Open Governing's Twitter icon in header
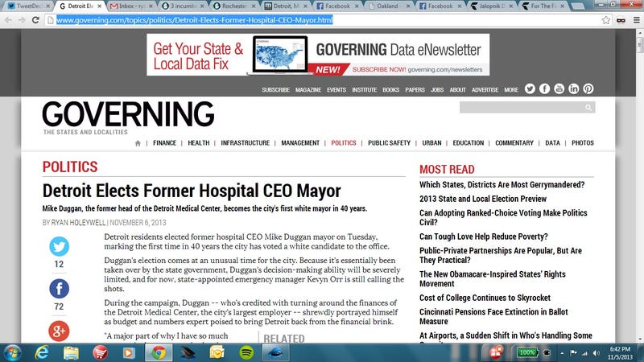The image size is (644, 362). [x=530, y=88]
